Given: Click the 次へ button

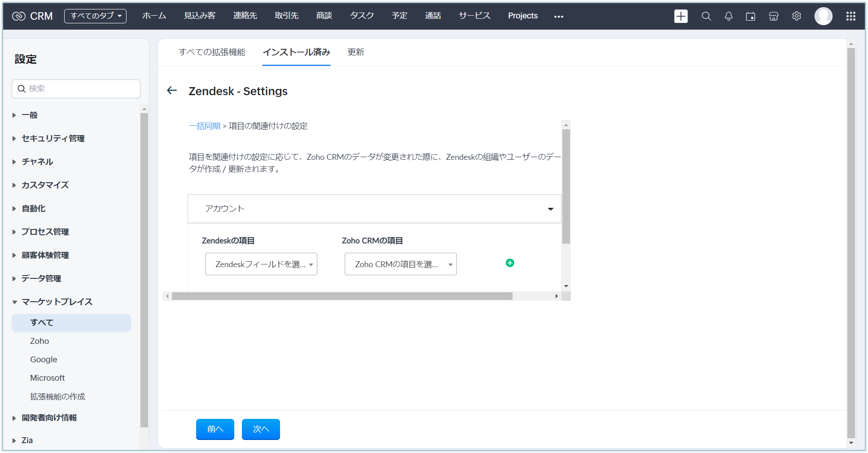Looking at the screenshot, I should click(x=261, y=429).
